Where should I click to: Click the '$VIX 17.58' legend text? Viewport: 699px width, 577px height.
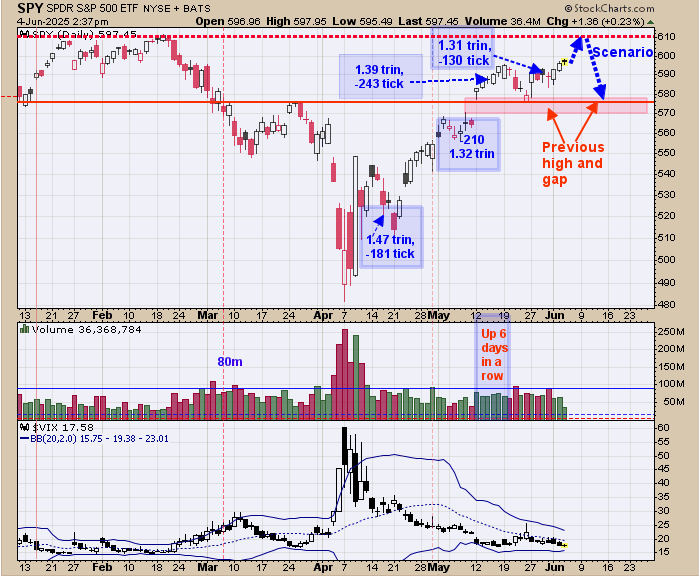tap(63, 427)
